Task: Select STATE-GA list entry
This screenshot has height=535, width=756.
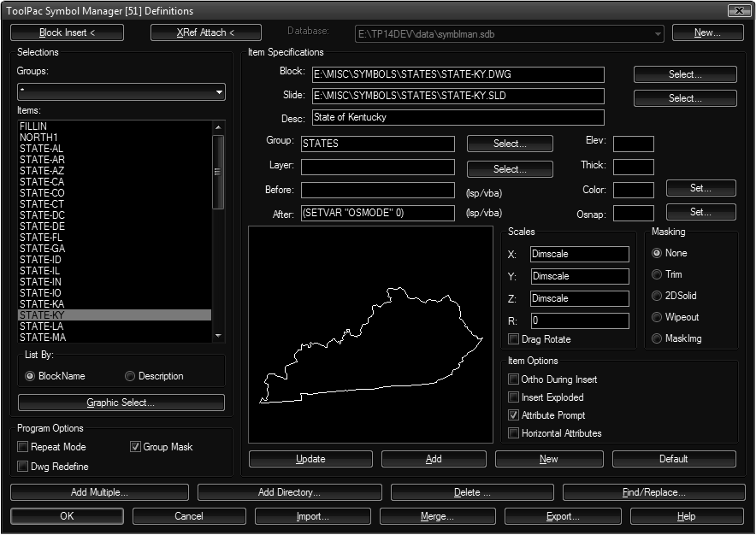Action: coord(115,248)
